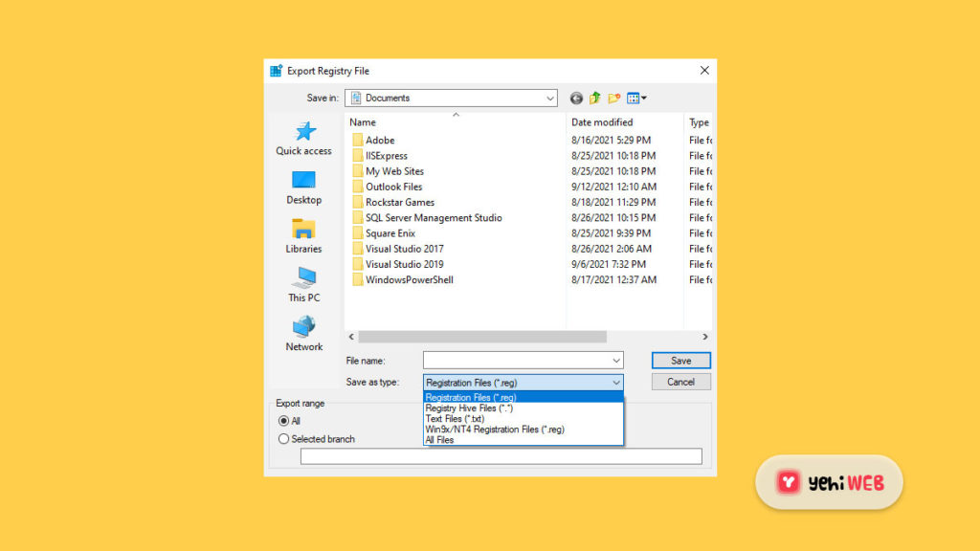The height and width of the screenshot is (551, 980).
Task: Open Libraries from the sidebar
Action: pos(303,236)
